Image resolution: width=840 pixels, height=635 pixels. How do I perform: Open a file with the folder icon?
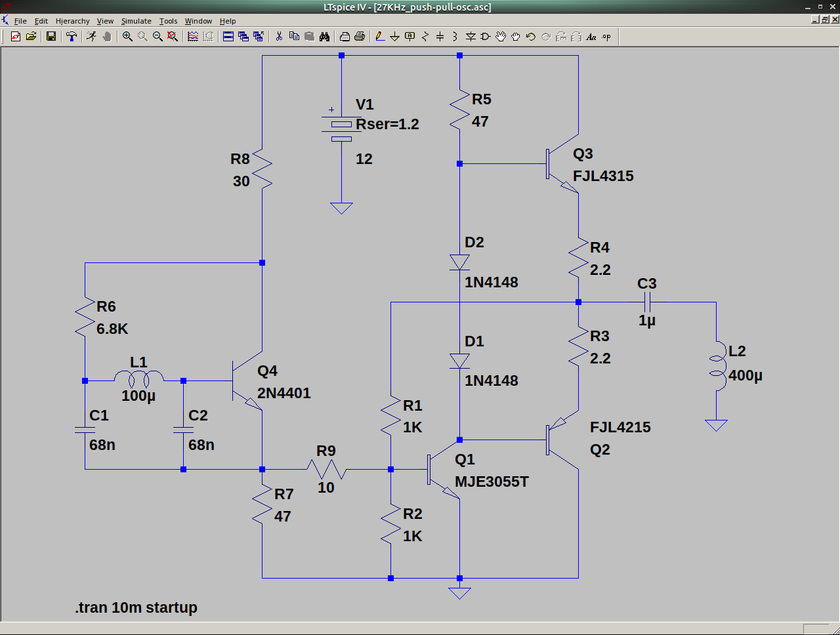click(31, 37)
